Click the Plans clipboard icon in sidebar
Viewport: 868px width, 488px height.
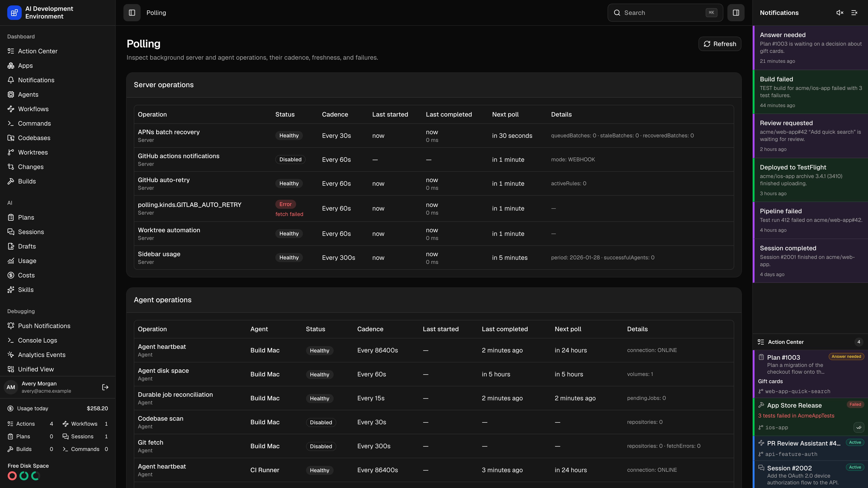[11, 217]
